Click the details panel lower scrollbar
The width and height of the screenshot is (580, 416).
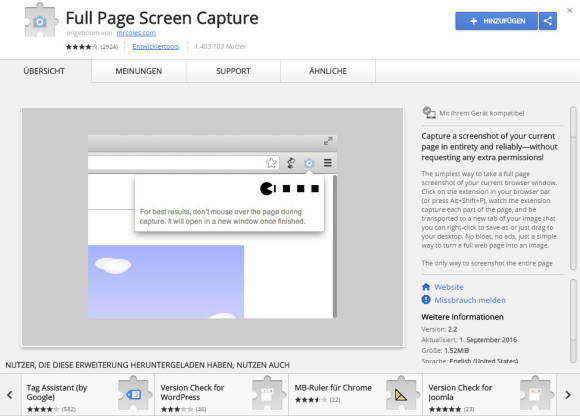(573, 321)
